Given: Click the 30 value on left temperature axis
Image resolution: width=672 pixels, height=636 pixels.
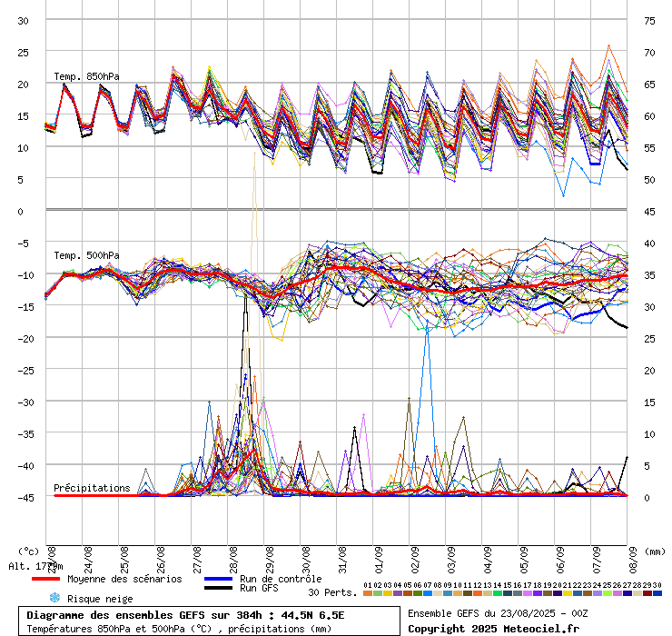Looking at the screenshot, I should click(23, 21).
